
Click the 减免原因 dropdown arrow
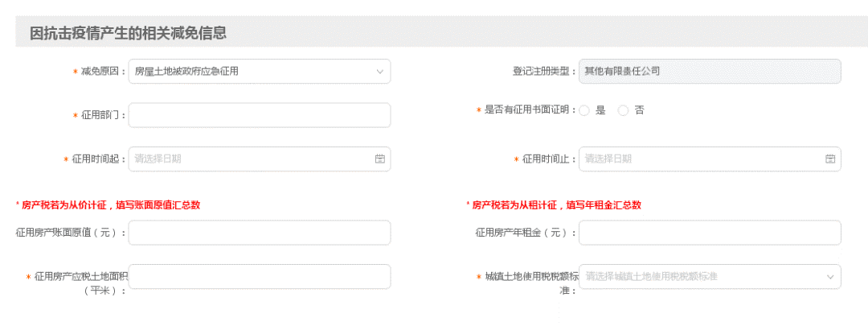(x=380, y=72)
